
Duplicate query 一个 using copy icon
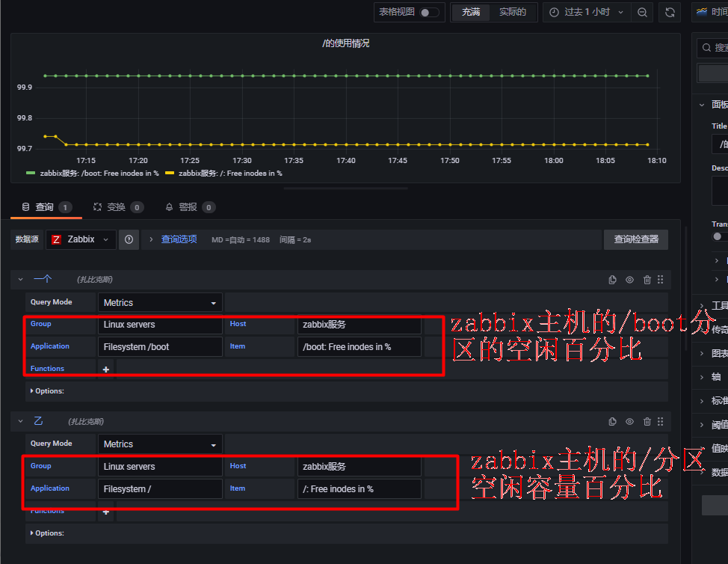[612, 280]
